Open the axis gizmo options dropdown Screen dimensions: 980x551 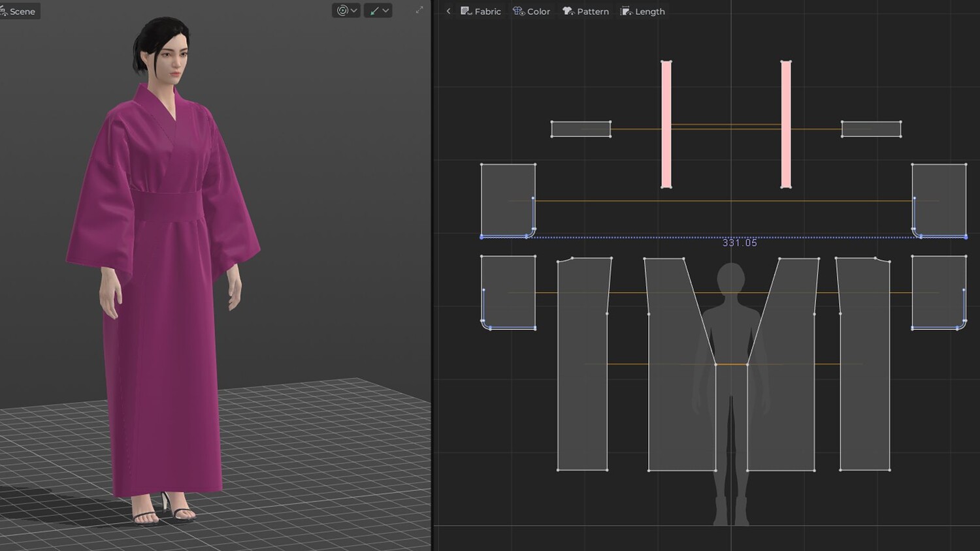point(378,10)
